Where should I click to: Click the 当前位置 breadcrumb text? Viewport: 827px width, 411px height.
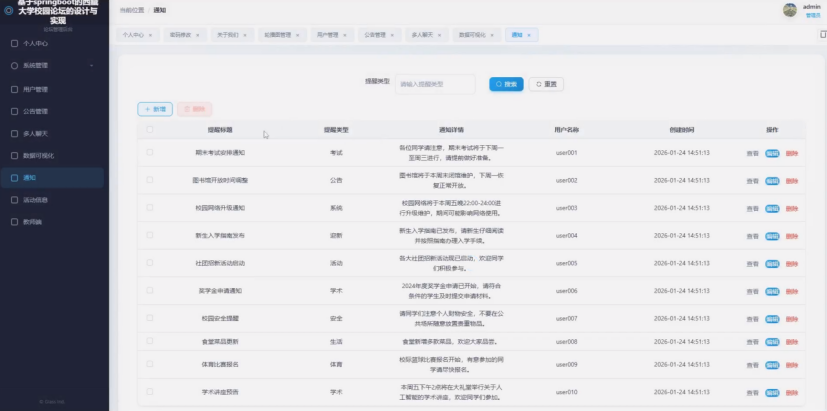point(132,10)
